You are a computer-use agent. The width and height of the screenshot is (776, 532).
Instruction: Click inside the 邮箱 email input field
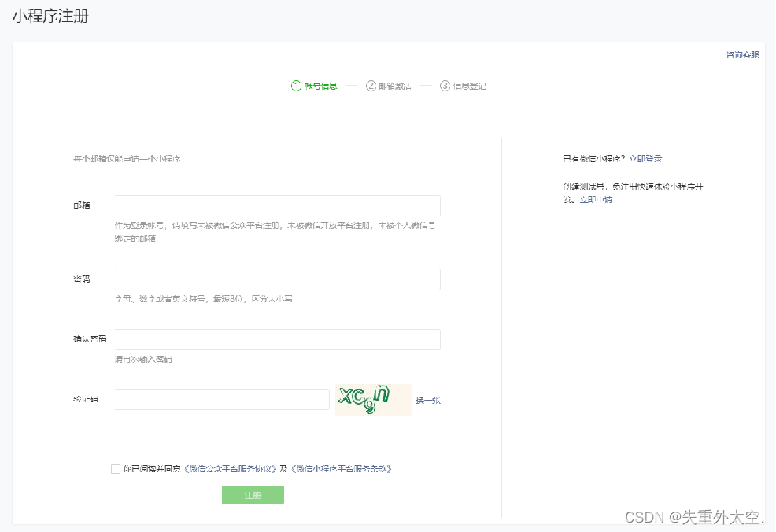pyautogui.click(x=275, y=205)
